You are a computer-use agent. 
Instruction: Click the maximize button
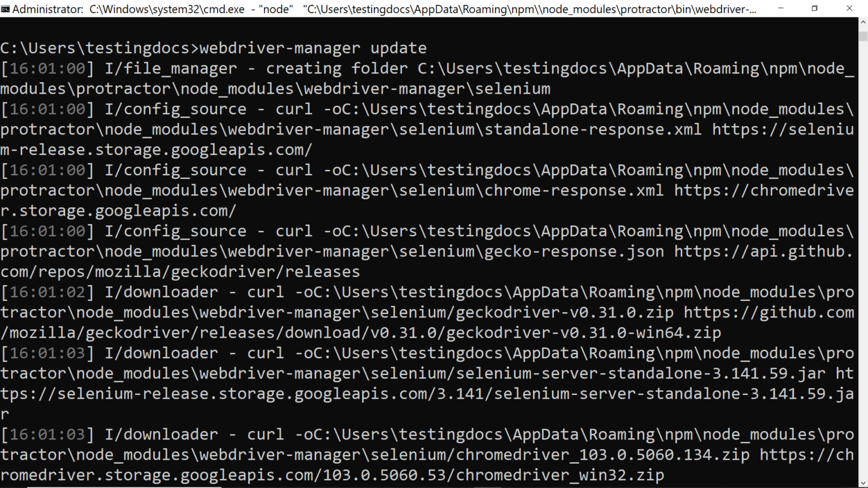pyautogui.click(x=814, y=8)
